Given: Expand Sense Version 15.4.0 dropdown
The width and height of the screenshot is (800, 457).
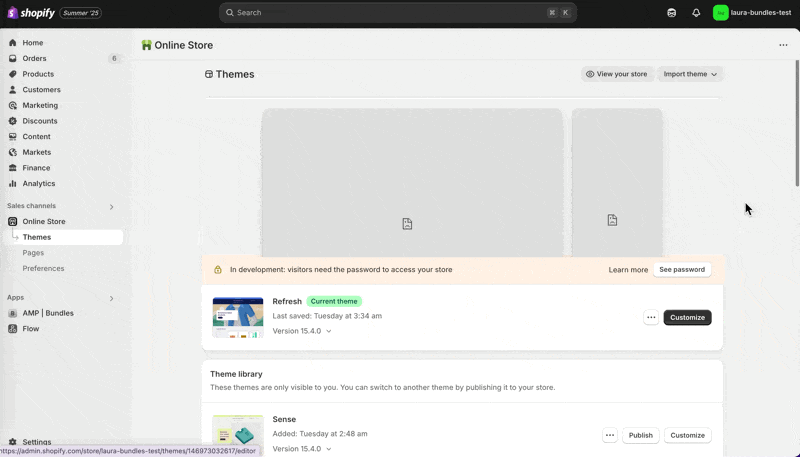Looking at the screenshot, I should point(302,449).
